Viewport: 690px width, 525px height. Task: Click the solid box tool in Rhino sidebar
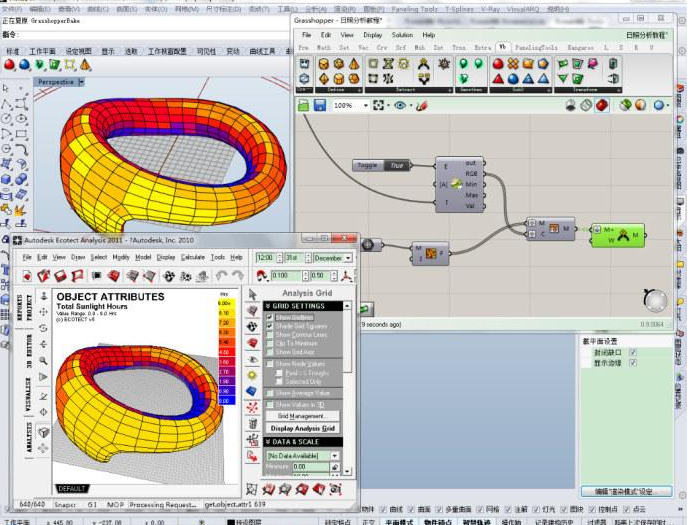pyautogui.click(x=6, y=180)
